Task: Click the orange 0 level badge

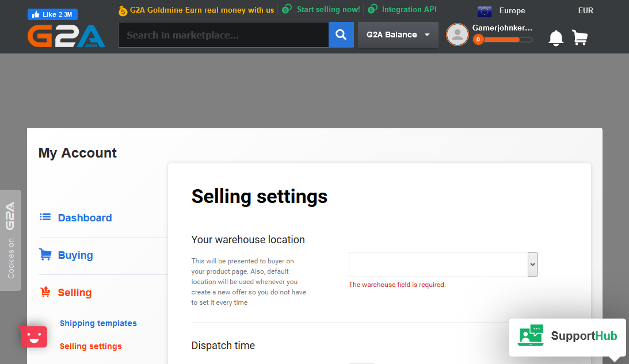Action: coord(478,39)
